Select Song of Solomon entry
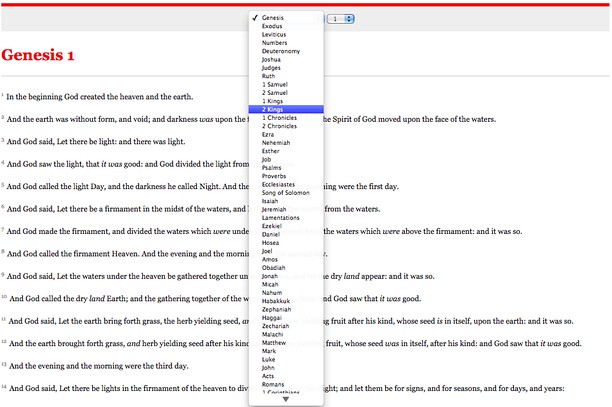Viewport: 612px width, 407px height. [286, 192]
